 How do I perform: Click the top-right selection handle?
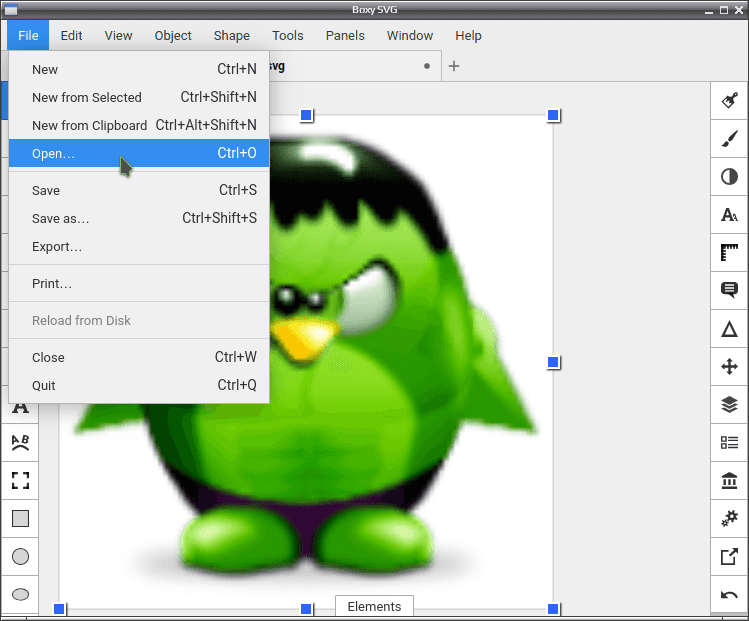(x=553, y=115)
